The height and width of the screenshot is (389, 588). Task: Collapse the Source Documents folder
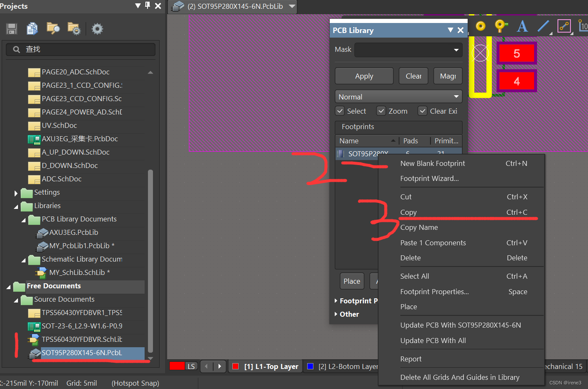point(16,300)
